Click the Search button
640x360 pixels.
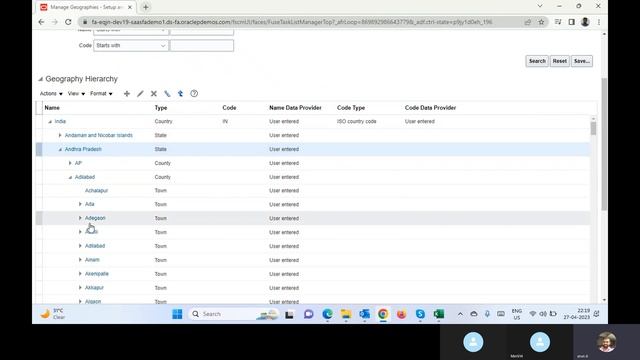click(537, 61)
